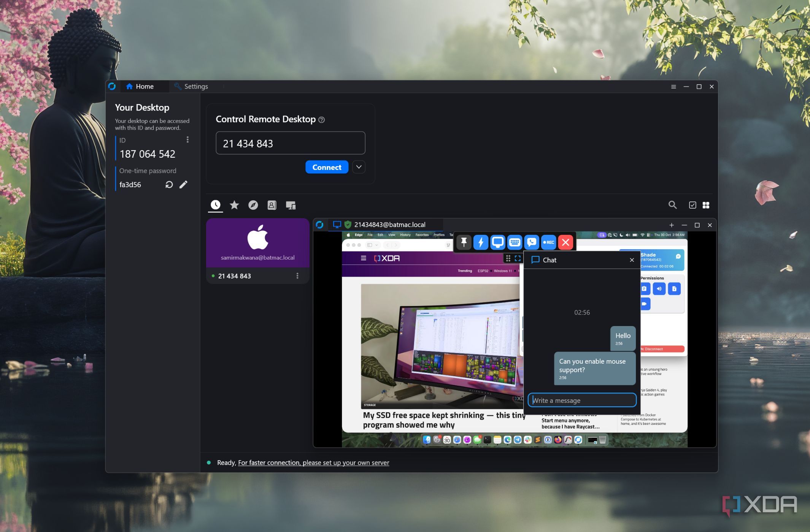Open options menu beside your ID
810x532 pixels.
tap(187, 140)
